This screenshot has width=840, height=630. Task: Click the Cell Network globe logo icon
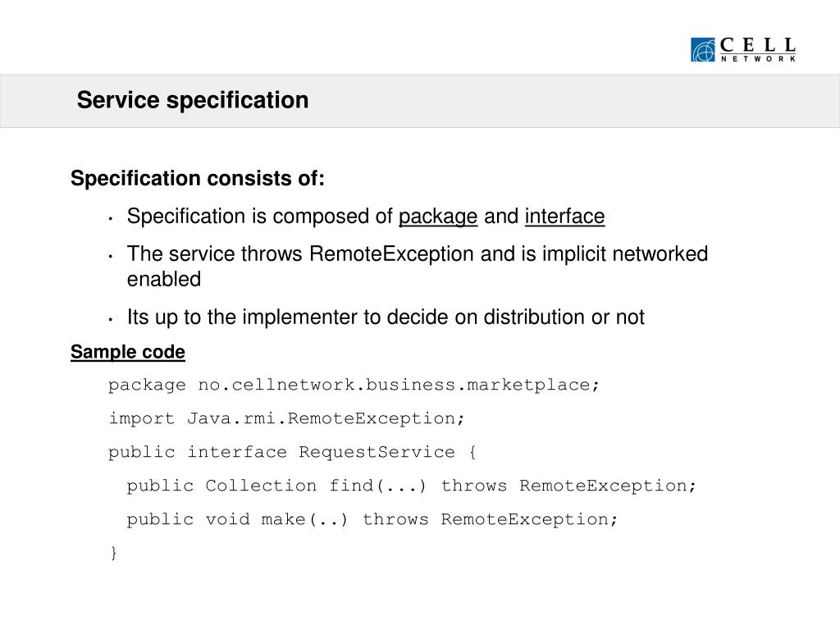(703, 50)
